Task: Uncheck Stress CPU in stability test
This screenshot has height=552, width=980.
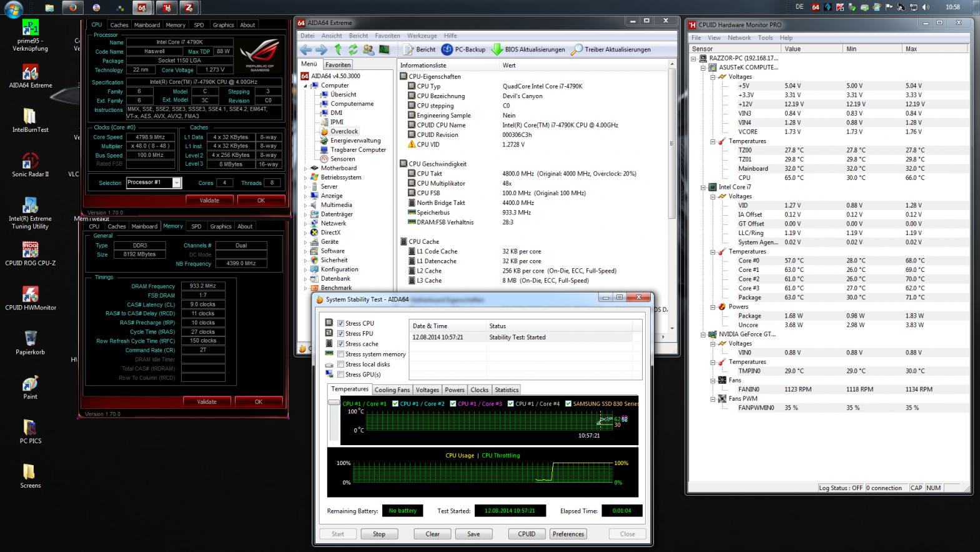Action: point(340,323)
